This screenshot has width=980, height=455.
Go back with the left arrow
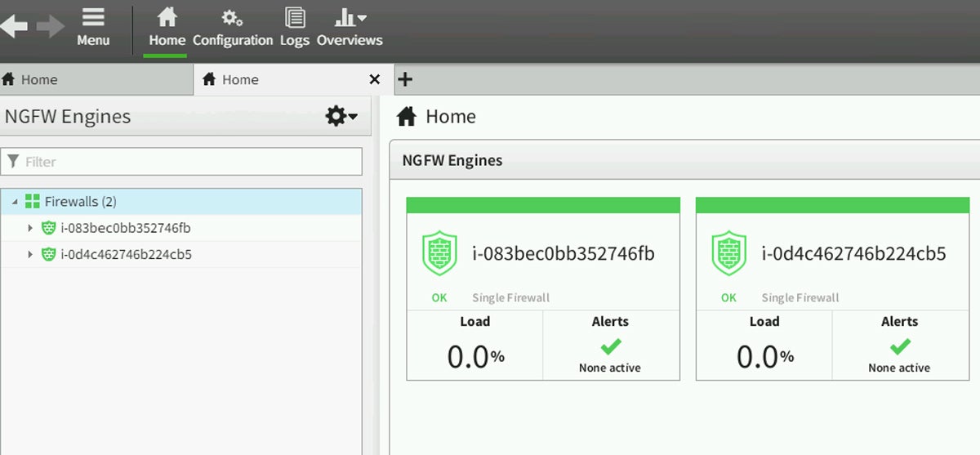pyautogui.click(x=13, y=27)
